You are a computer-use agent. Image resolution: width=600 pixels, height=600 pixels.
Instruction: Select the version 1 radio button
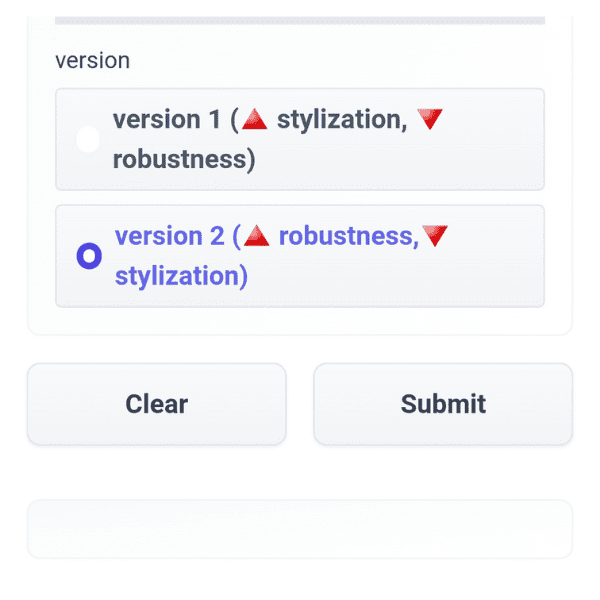[88, 140]
